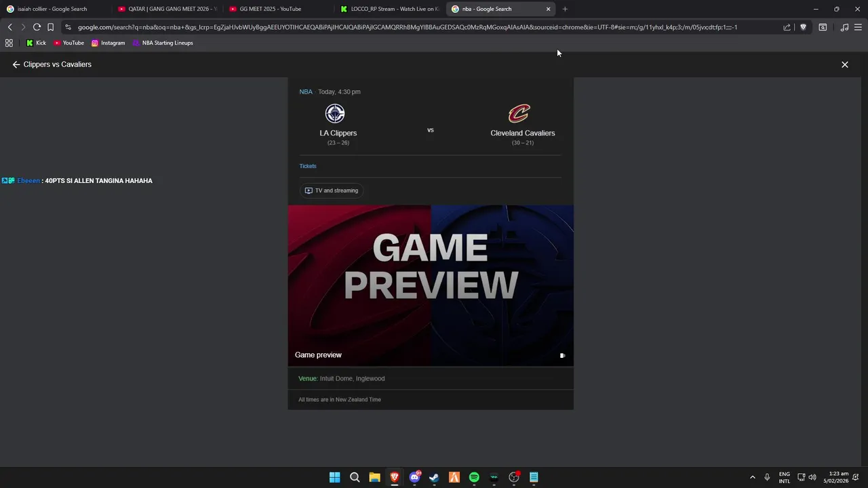Click the LA Clippers team name
Screen dimensions: 868x488
point(338,133)
